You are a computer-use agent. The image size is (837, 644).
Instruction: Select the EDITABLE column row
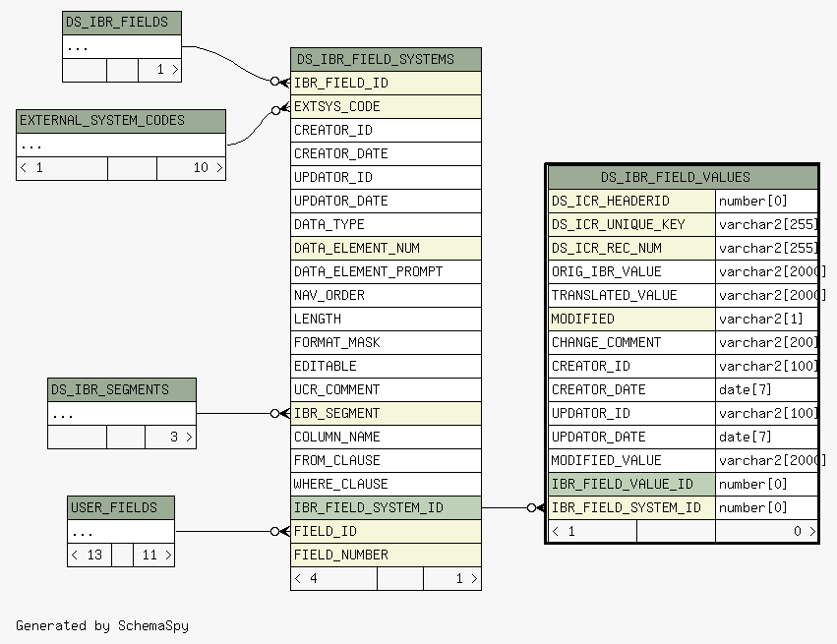[386, 366]
